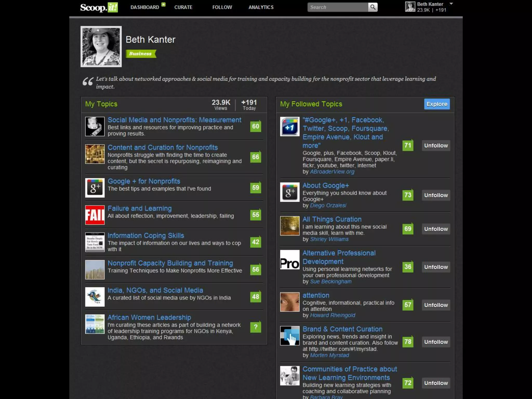Open the Dashboard menu
This screenshot has width=532, height=399.
click(x=145, y=7)
